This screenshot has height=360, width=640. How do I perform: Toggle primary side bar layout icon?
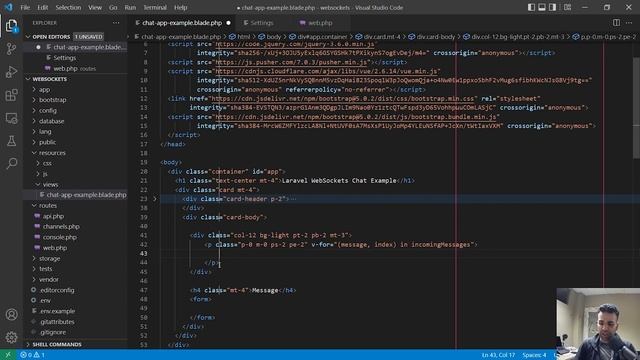(531, 7)
